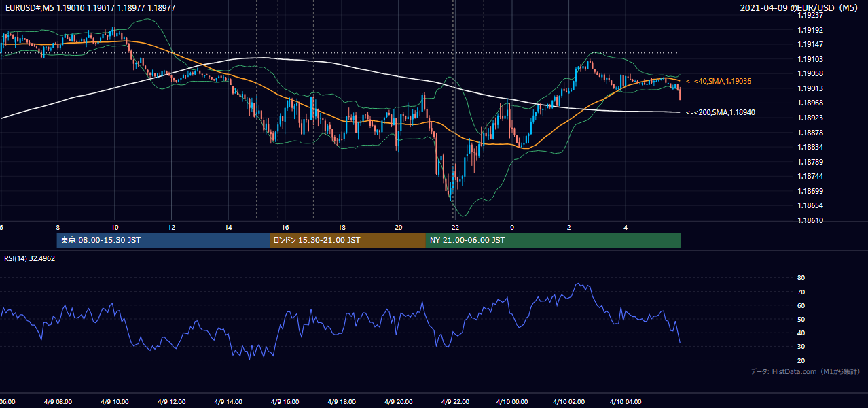Select the 2021-04-09 EUR/USD (M5) title

tap(800, 8)
